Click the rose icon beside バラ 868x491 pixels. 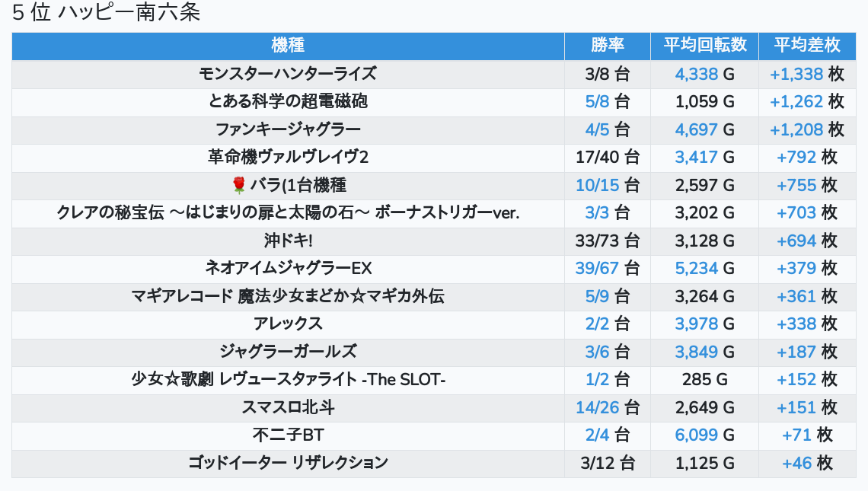click(x=239, y=185)
